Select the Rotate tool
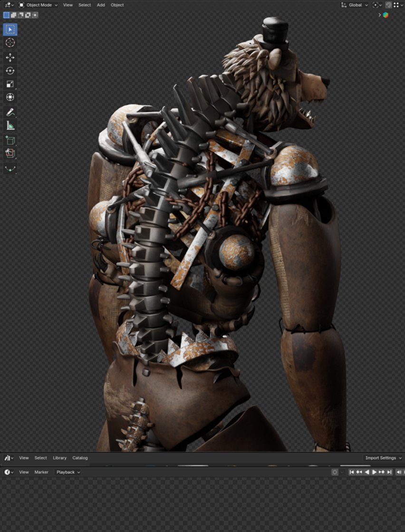405x532 pixels. pos(10,71)
